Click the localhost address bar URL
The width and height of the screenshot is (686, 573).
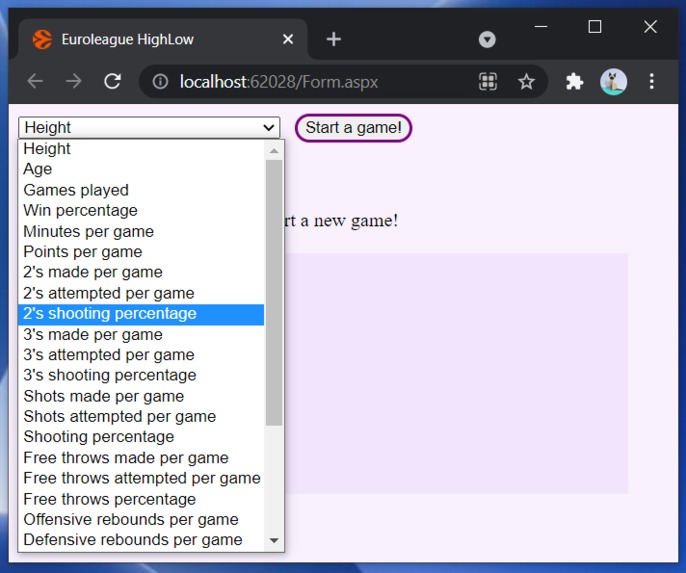279,82
